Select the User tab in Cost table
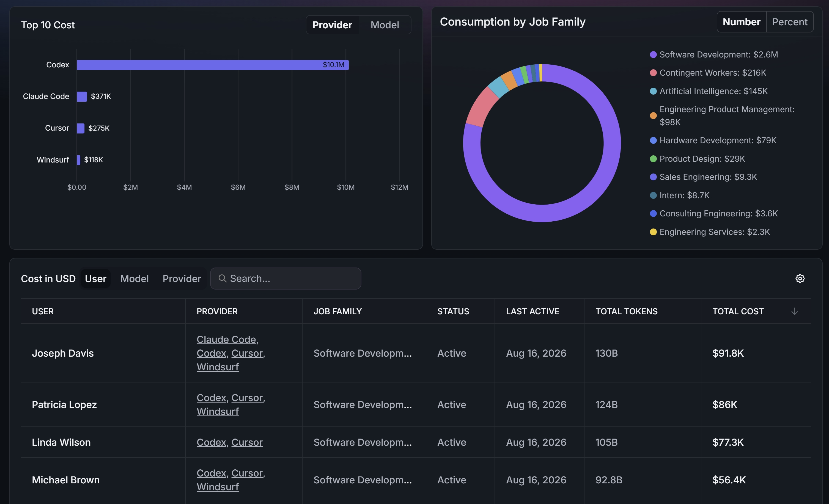The height and width of the screenshot is (504, 829). pos(95,279)
